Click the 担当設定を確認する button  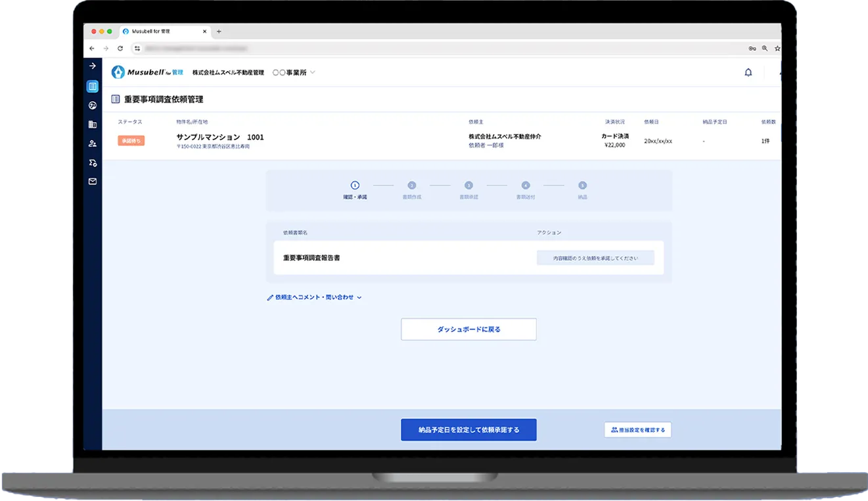click(x=638, y=429)
